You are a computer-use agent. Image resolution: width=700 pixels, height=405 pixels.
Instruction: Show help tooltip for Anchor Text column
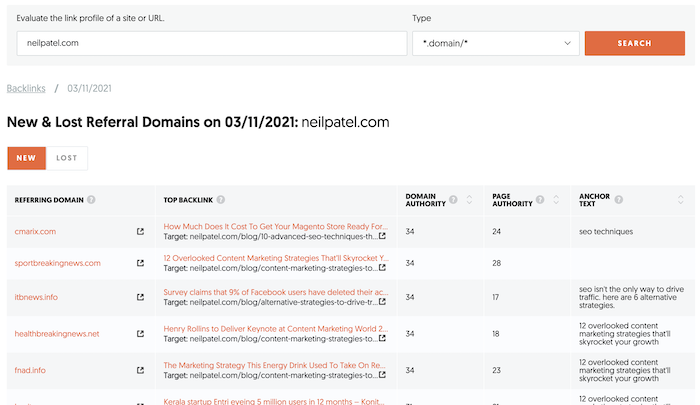[618, 200]
